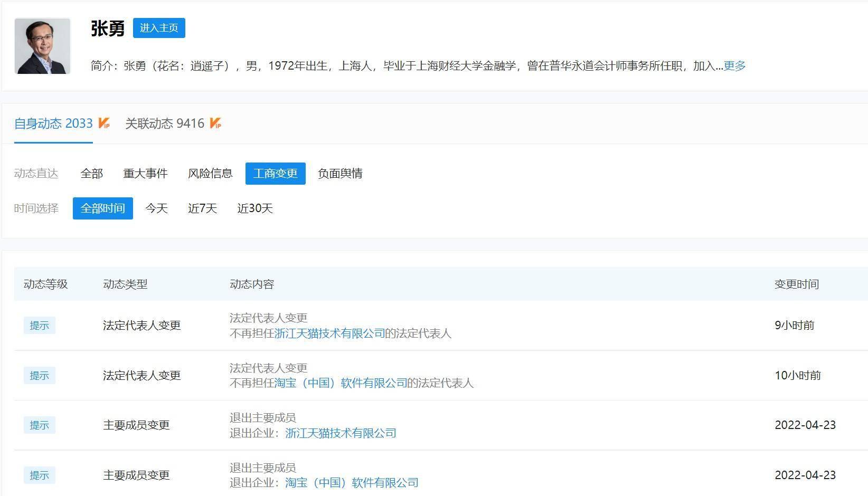Open 浙江天猫技术有限公司 link in first row
This screenshot has height=496, width=868.
pyautogui.click(x=329, y=333)
